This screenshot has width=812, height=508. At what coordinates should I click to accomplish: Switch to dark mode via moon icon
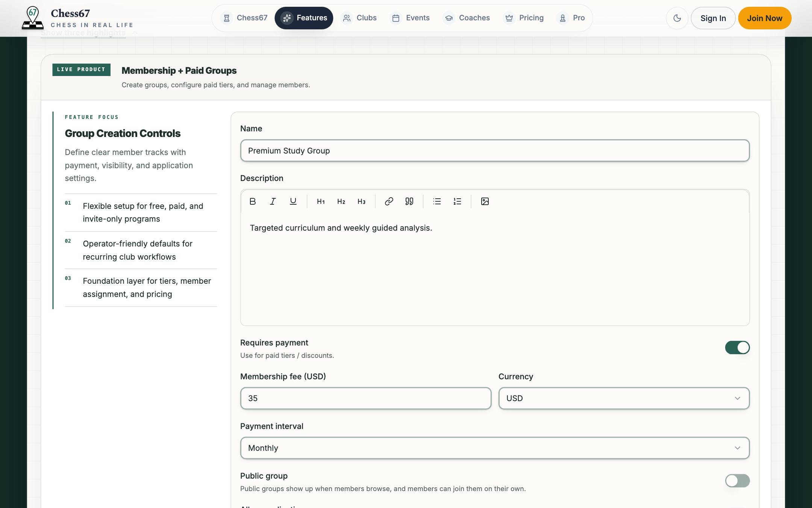(x=677, y=18)
